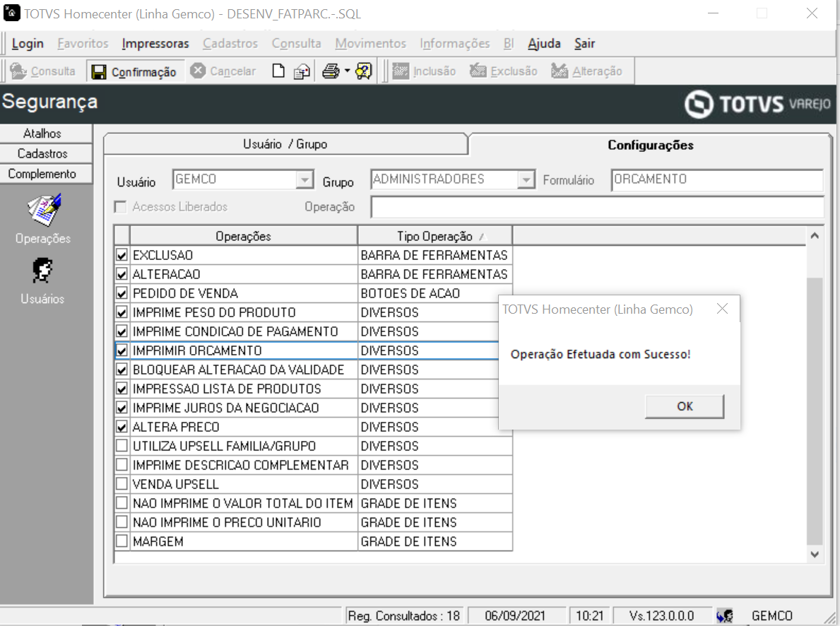Toggle the Acessos Liberados checkbox

[x=121, y=207]
